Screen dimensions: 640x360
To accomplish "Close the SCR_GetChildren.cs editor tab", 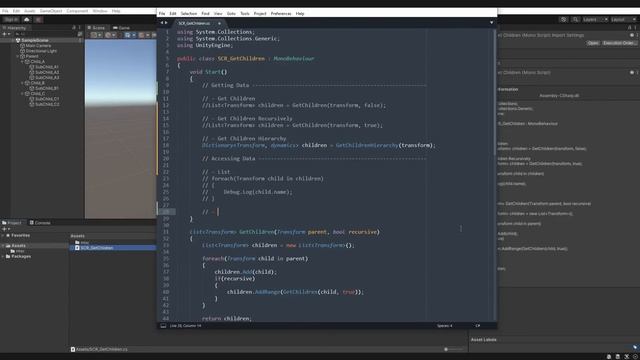I will coord(219,23).
